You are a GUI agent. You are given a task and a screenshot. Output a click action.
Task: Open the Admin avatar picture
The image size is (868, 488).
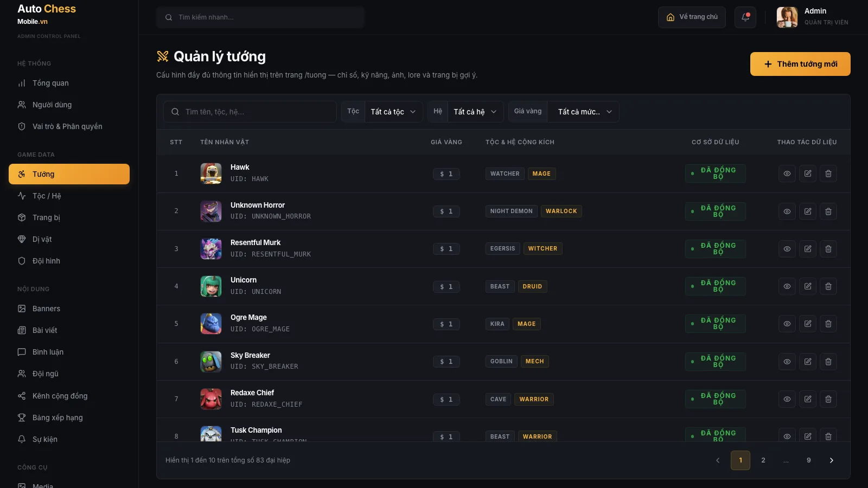click(x=787, y=17)
